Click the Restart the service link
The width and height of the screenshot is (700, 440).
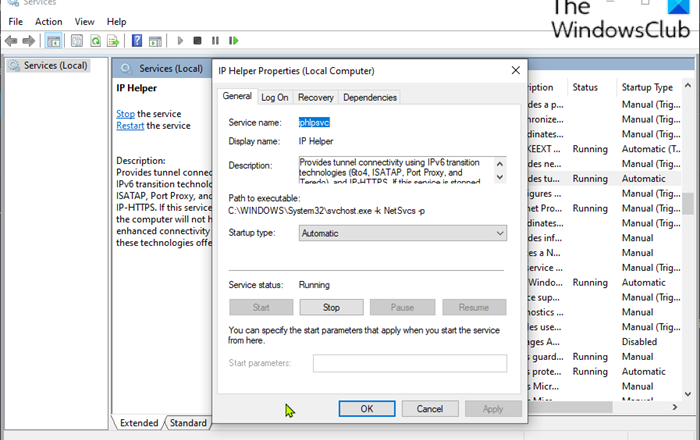coord(130,126)
